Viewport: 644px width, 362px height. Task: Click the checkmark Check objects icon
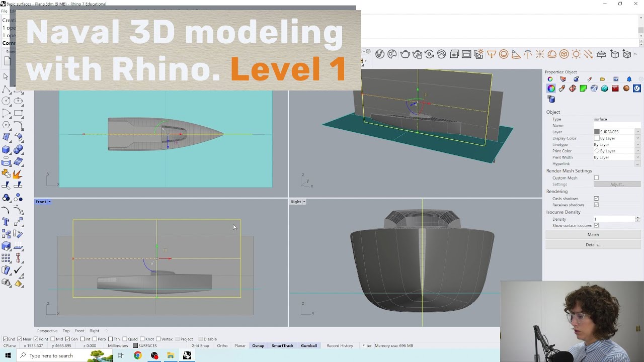[18, 270]
